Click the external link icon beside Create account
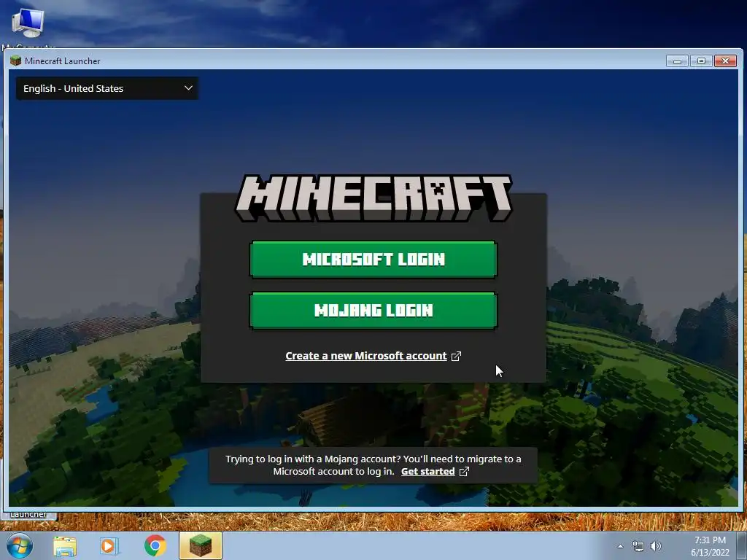This screenshot has height=560, width=747. 456,356
